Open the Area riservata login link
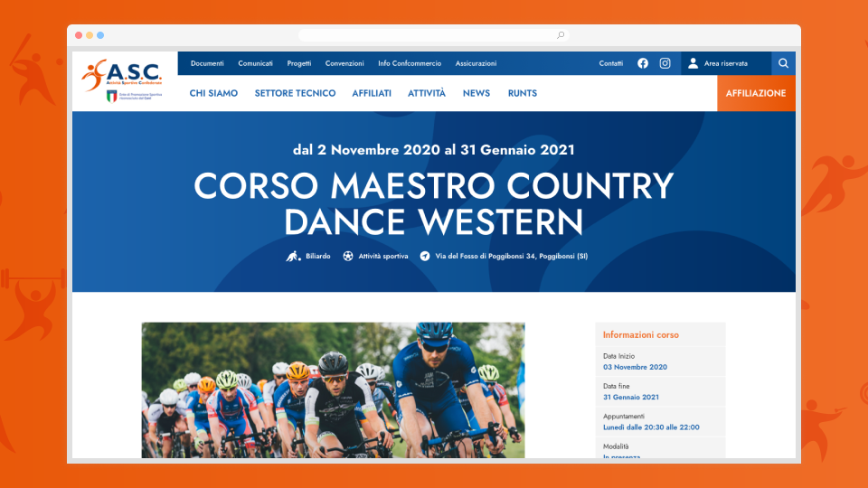 pyautogui.click(x=726, y=63)
